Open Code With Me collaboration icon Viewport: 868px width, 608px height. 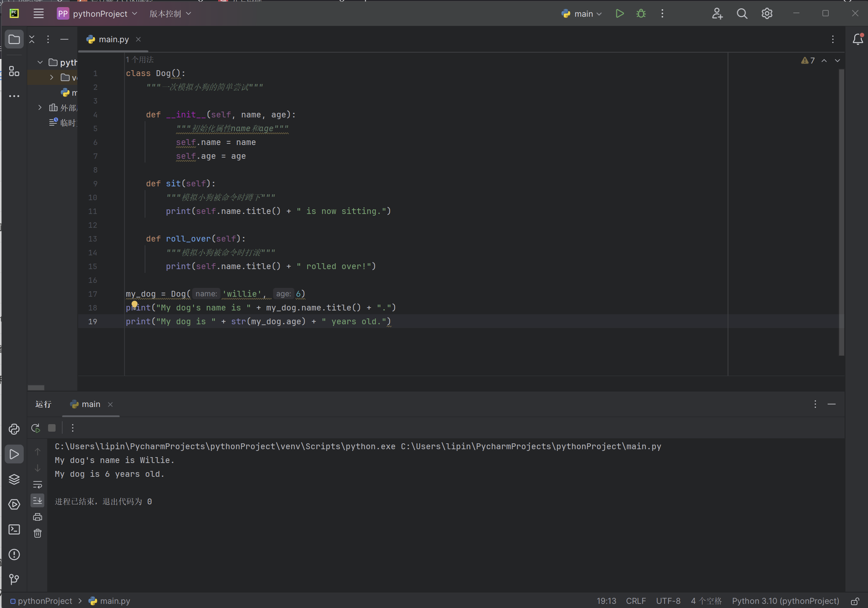pyautogui.click(x=717, y=13)
